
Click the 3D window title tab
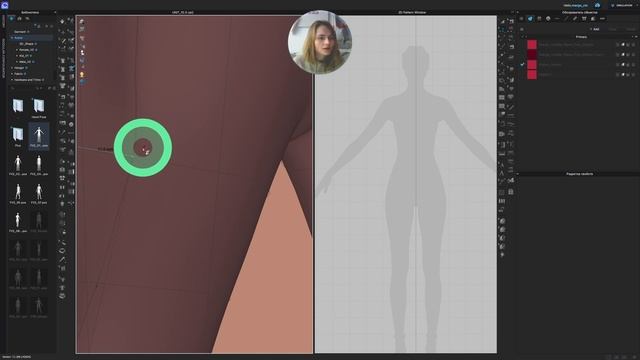point(182,13)
